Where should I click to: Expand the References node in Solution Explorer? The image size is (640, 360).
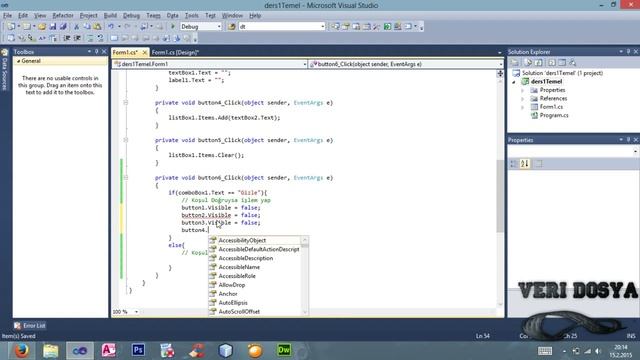(522, 99)
